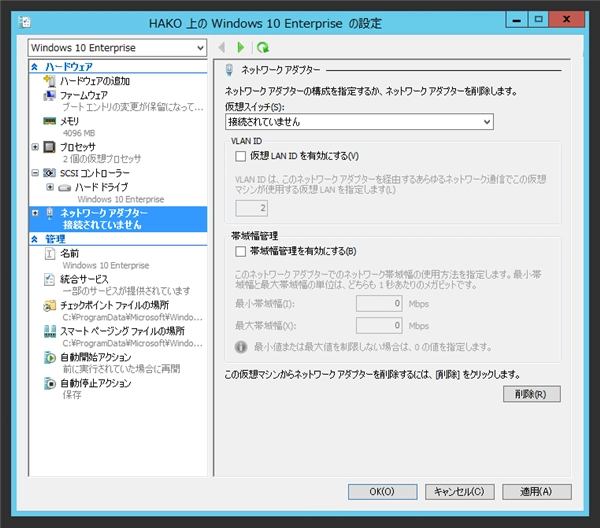
Task: Click the 統合サービス icon
Action: pos(49,279)
